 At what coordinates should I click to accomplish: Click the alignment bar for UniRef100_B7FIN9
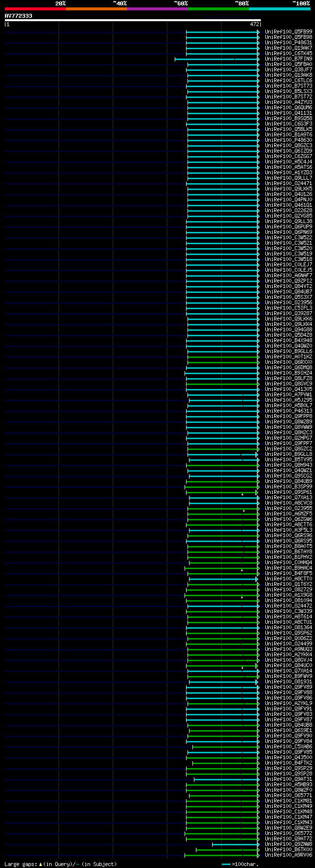point(217,59)
